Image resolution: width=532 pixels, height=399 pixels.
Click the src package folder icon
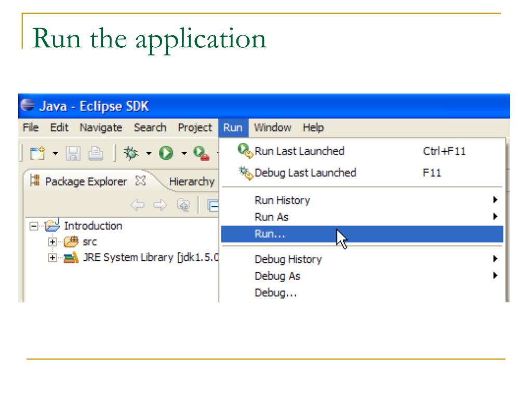tap(71, 241)
